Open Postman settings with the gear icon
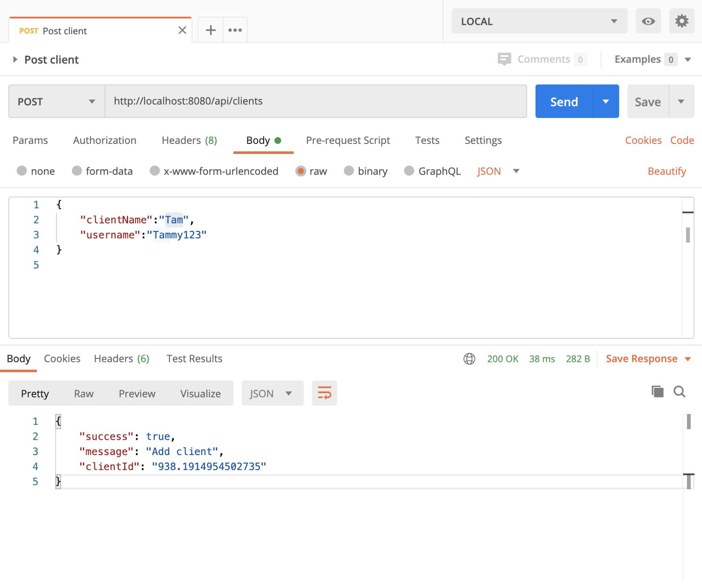Viewport: 702px width, 588px height. pos(681,21)
